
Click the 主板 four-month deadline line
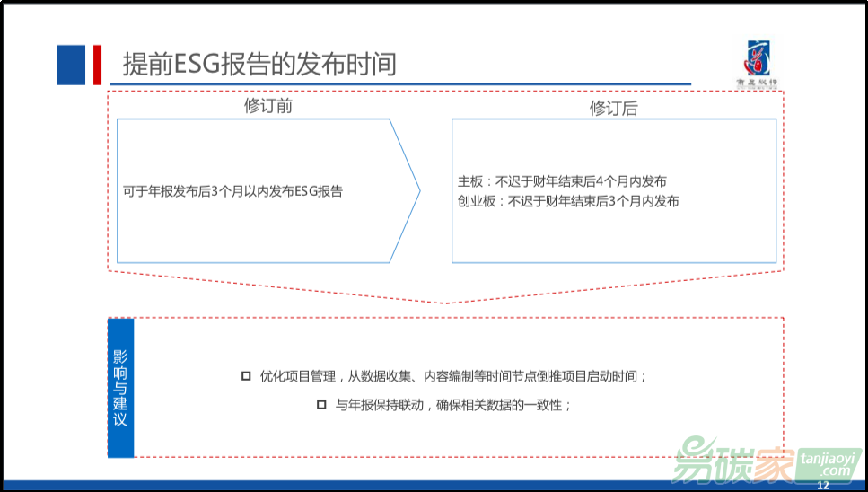tap(562, 182)
